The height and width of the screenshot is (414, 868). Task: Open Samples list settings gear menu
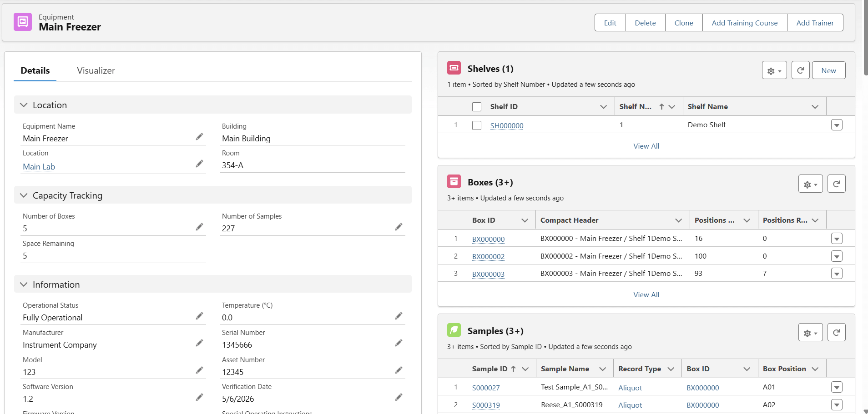811,333
